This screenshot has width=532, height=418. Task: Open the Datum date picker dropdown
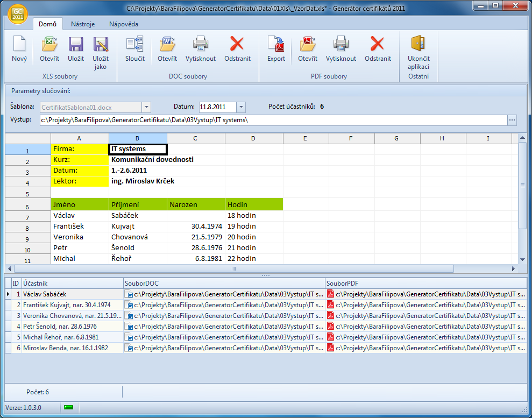pyautogui.click(x=241, y=107)
